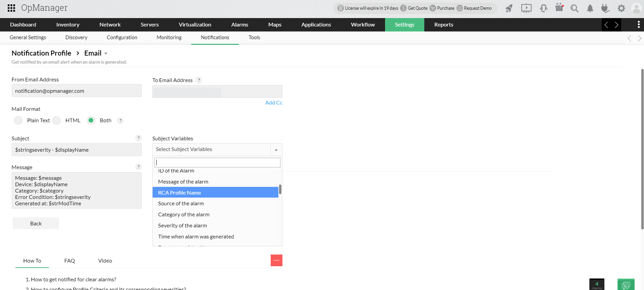Open the Alarms menu
Screen dimensions: 644x290
(x=239, y=25)
